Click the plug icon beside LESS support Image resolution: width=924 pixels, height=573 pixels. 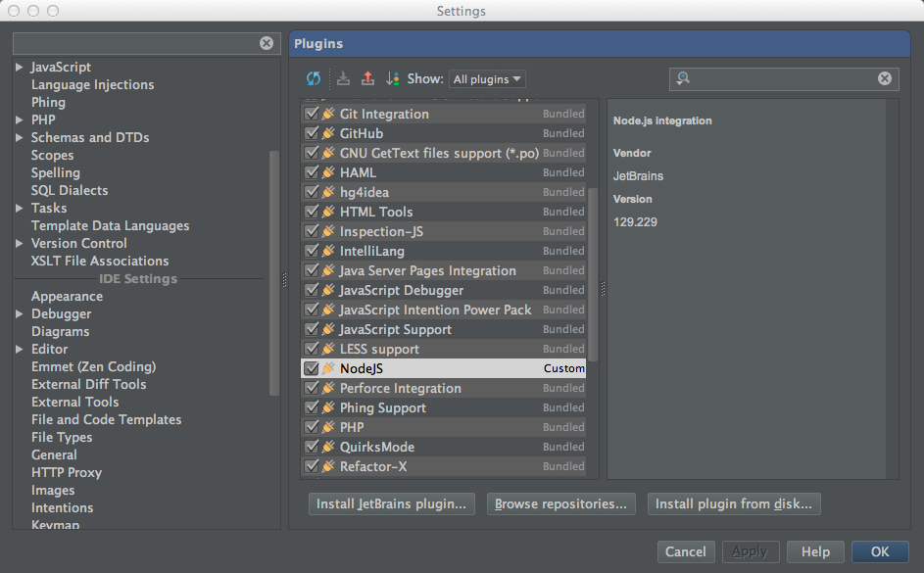(x=329, y=349)
